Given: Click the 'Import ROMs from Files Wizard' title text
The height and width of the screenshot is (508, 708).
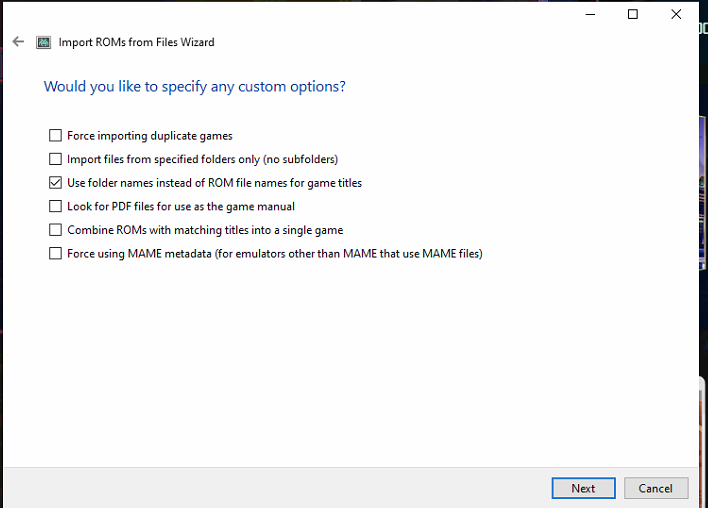Looking at the screenshot, I should tap(136, 42).
